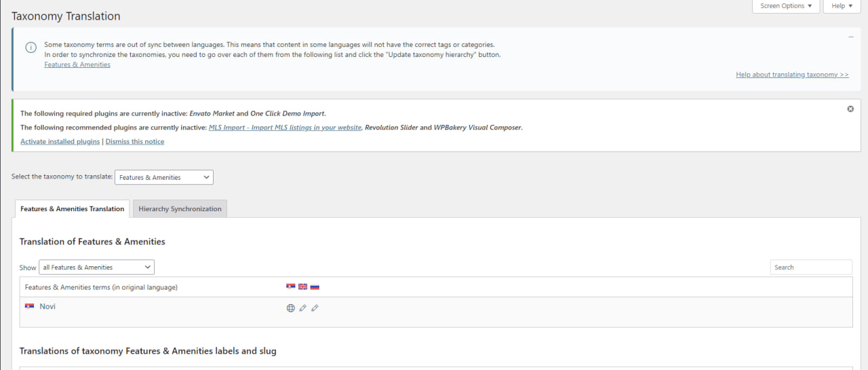The width and height of the screenshot is (868, 370).
Task: Switch to the Hierarchy Synchronization tab
Action: click(180, 209)
